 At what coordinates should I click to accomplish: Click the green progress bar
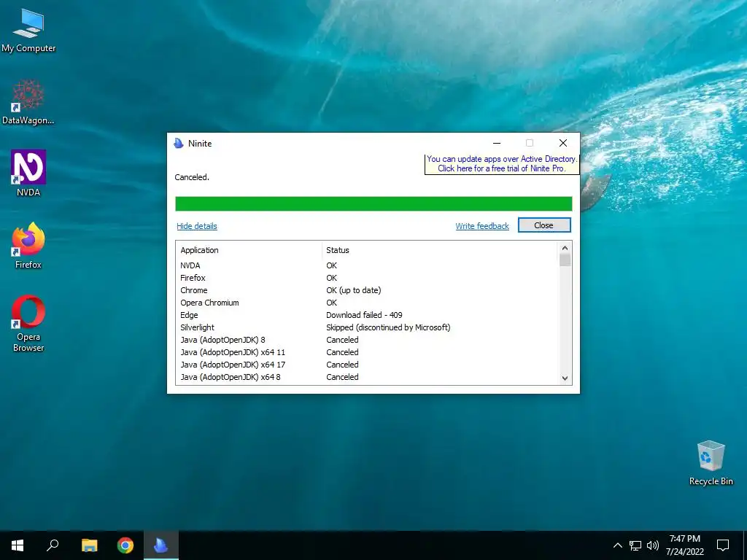(373, 204)
